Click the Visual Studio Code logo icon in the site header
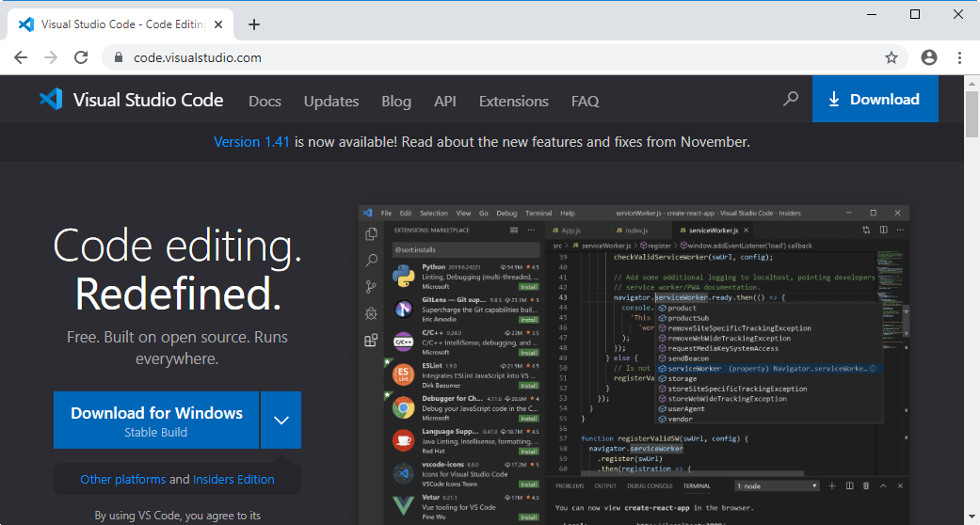This screenshot has width=980, height=525. pyautogui.click(x=51, y=100)
